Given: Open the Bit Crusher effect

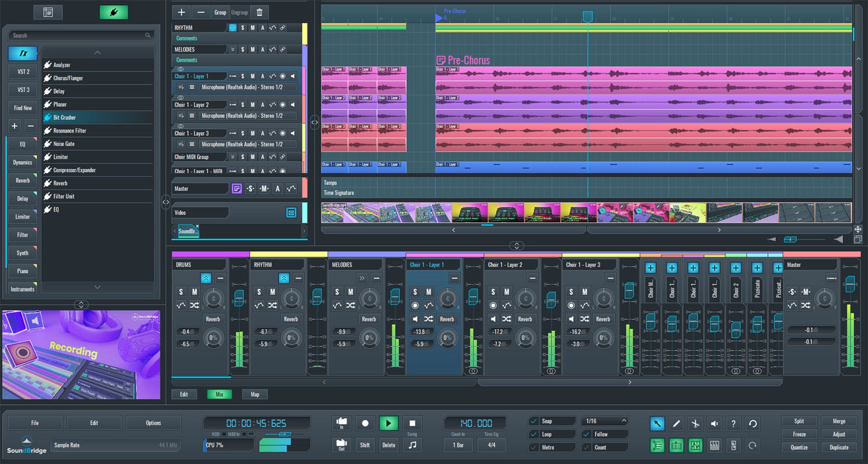Looking at the screenshot, I should (64, 117).
